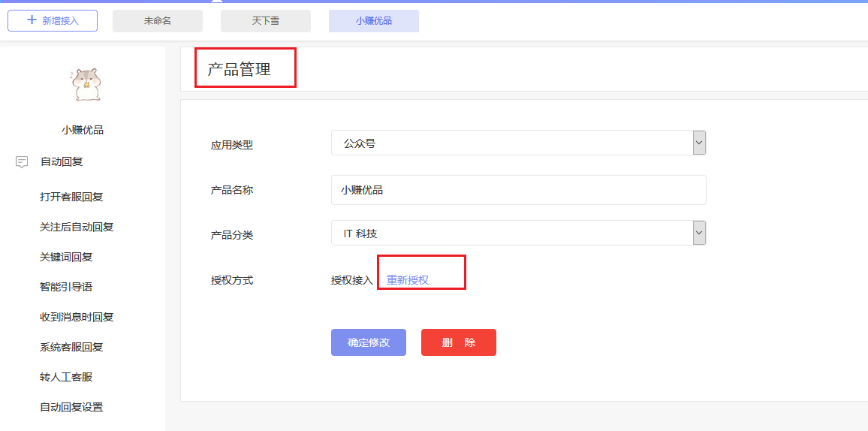
Task: Click the 新增接入 button
Action: [x=53, y=21]
